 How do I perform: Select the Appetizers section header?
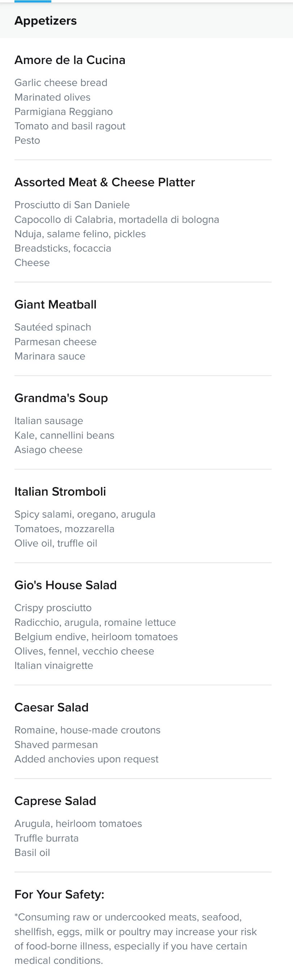coord(46,21)
